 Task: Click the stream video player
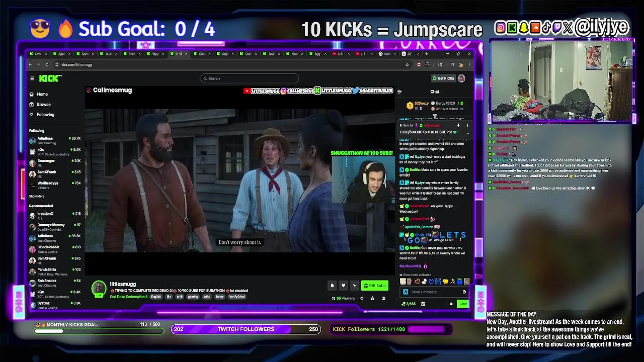coord(240,180)
